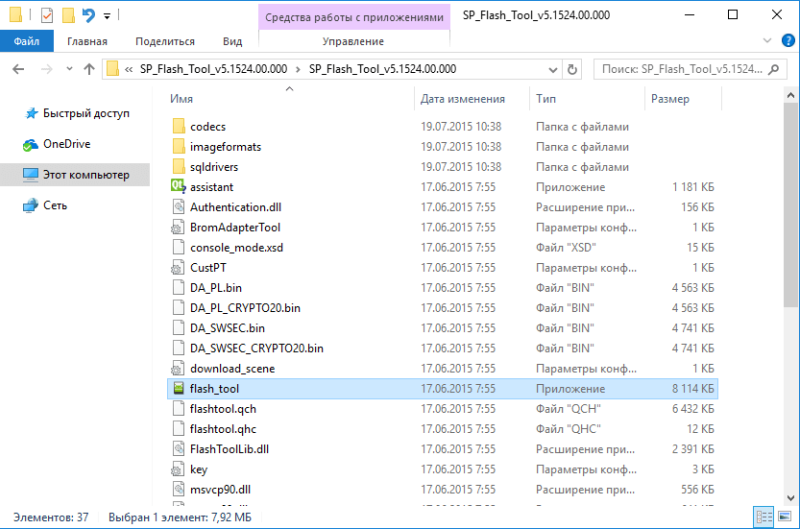The image size is (800, 529).
Task: Click the search field Поиск: SP_Flash_Tool
Action: (x=680, y=70)
